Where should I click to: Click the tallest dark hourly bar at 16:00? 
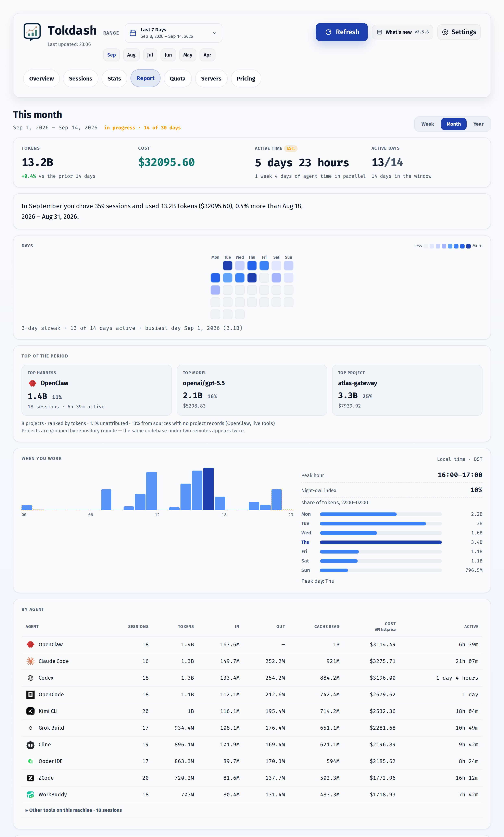[208, 489]
